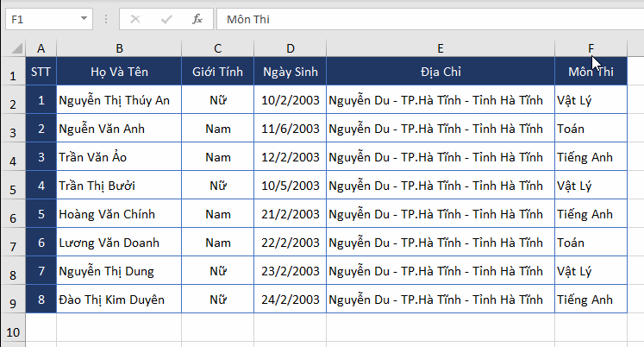Screen dimensions: 644x347
Task: Select cell Lương Văn Doanh
Action: click(119, 243)
